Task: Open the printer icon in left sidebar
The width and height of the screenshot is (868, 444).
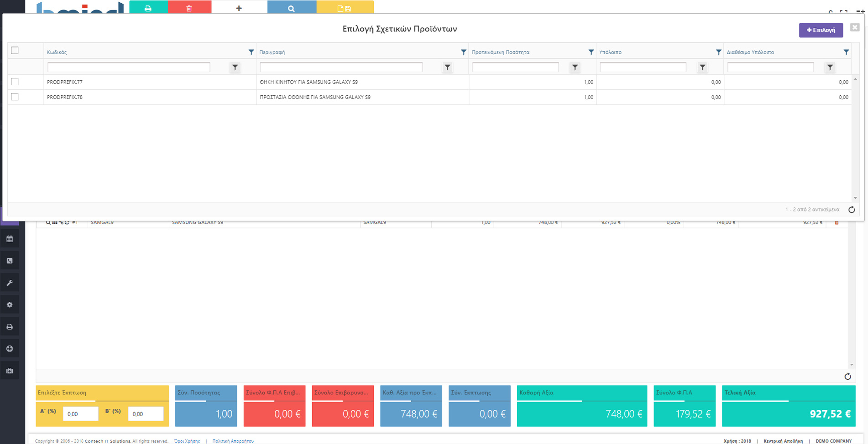Action: pyautogui.click(x=10, y=327)
